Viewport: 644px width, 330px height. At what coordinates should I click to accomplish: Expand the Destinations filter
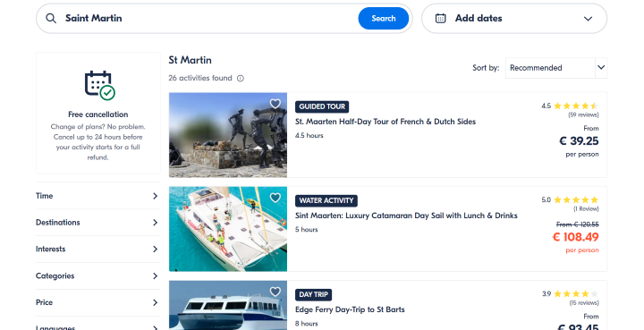97,223
